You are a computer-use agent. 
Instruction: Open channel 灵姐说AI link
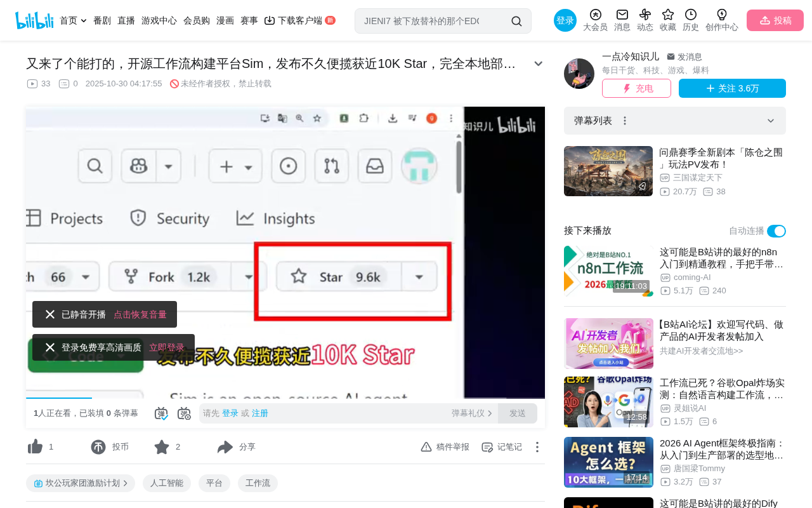click(x=690, y=408)
